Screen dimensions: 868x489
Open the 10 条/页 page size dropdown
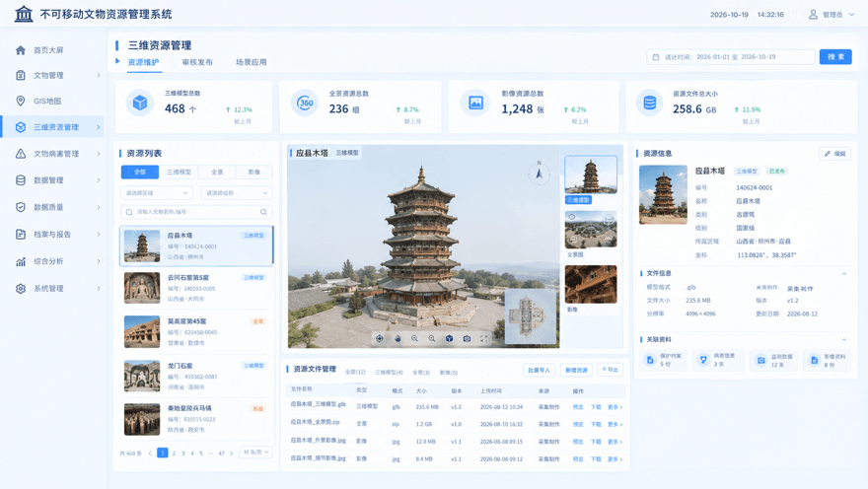click(x=255, y=452)
